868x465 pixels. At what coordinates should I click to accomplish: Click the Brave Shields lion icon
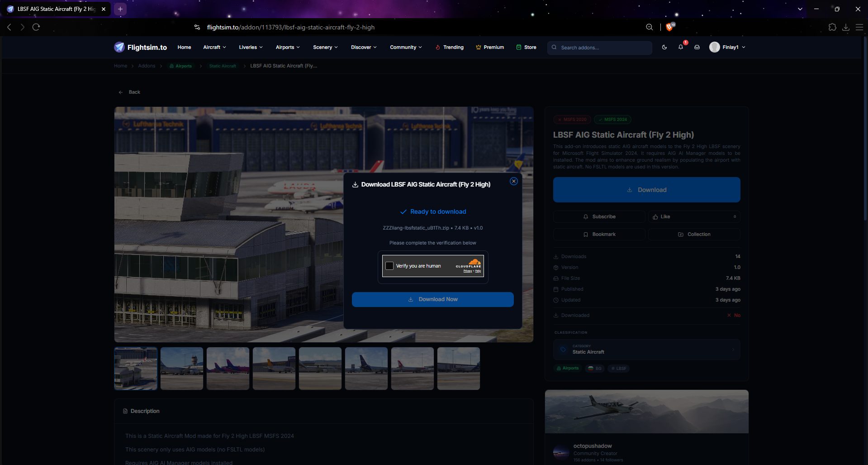coord(670,27)
